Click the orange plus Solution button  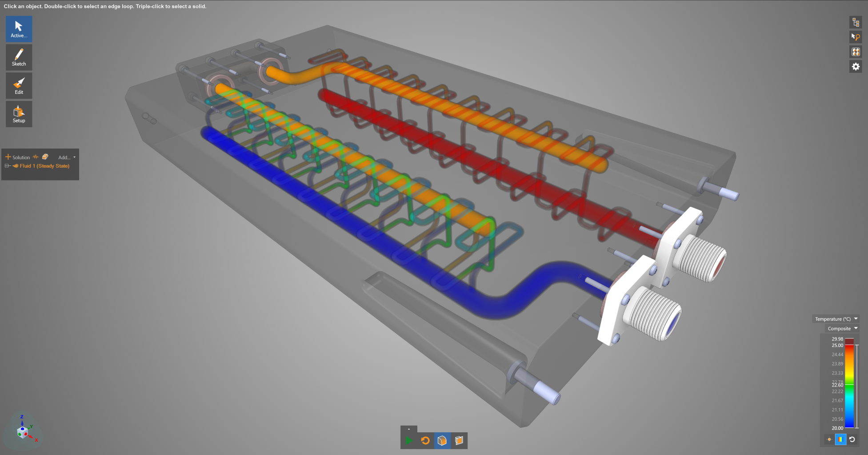(x=18, y=157)
